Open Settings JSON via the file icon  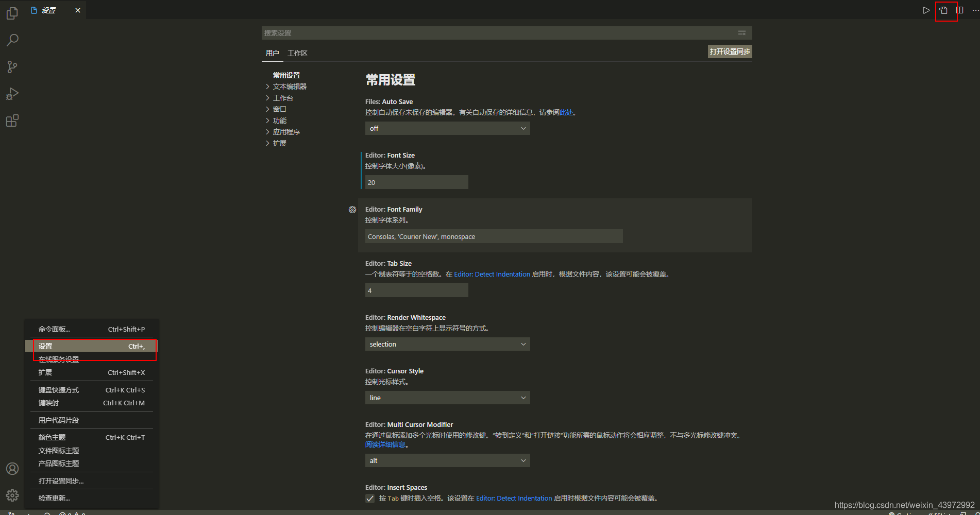point(946,10)
